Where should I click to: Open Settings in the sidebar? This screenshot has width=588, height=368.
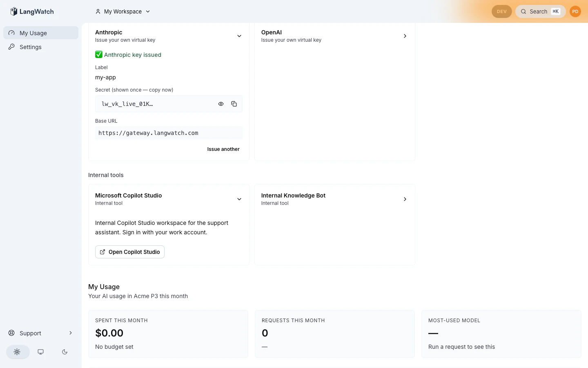pyautogui.click(x=41, y=47)
